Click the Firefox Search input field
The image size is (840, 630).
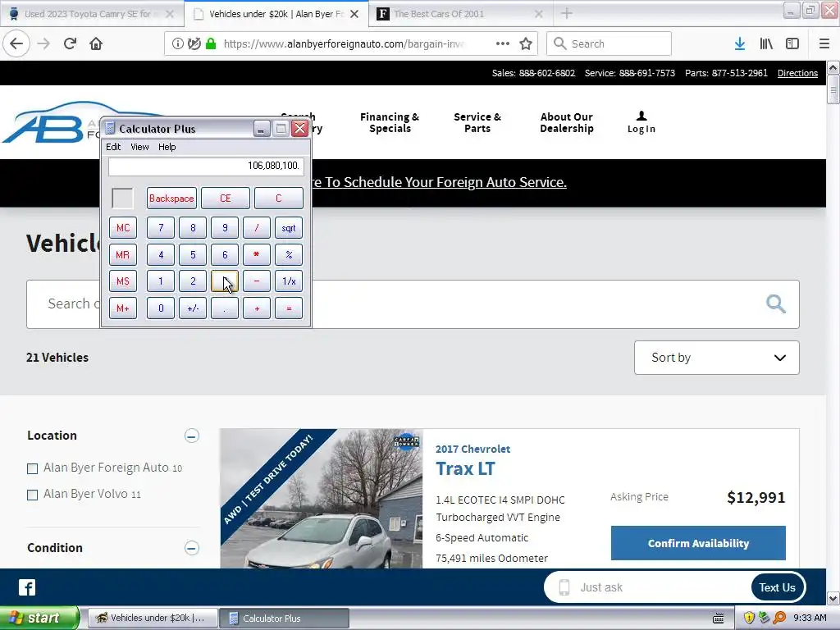coord(609,43)
